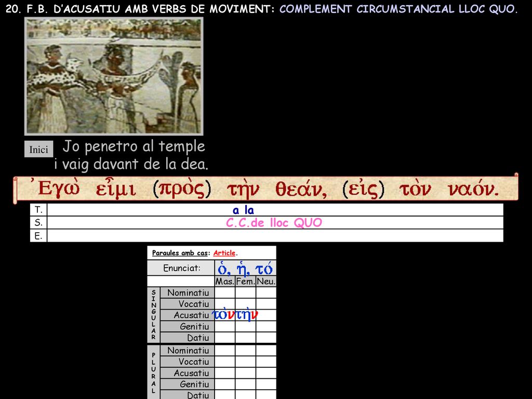This screenshot has height=399, width=532.
Task: Click the slide title 'COMPLEMENT CIRCUMSTANCIAL LLOC QUO'
Action: 397,9
